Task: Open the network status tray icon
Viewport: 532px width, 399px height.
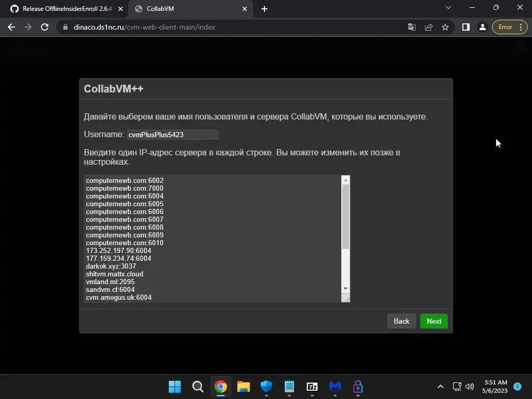Action: point(457,387)
